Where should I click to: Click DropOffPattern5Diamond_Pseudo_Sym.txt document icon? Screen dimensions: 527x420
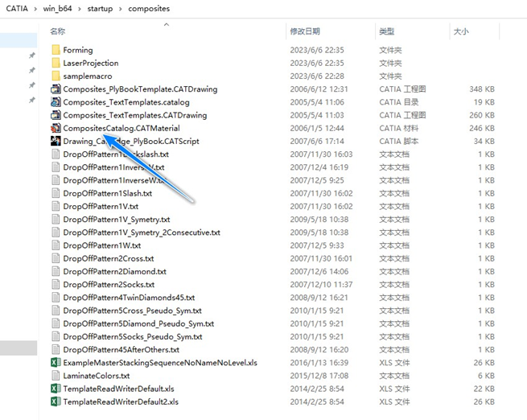56,323
